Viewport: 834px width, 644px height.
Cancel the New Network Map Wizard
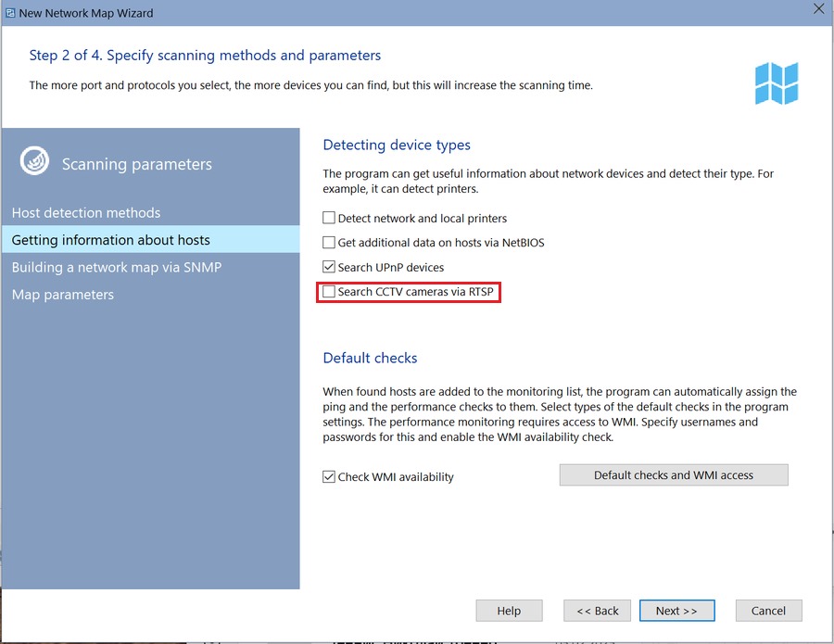[768, 610]
